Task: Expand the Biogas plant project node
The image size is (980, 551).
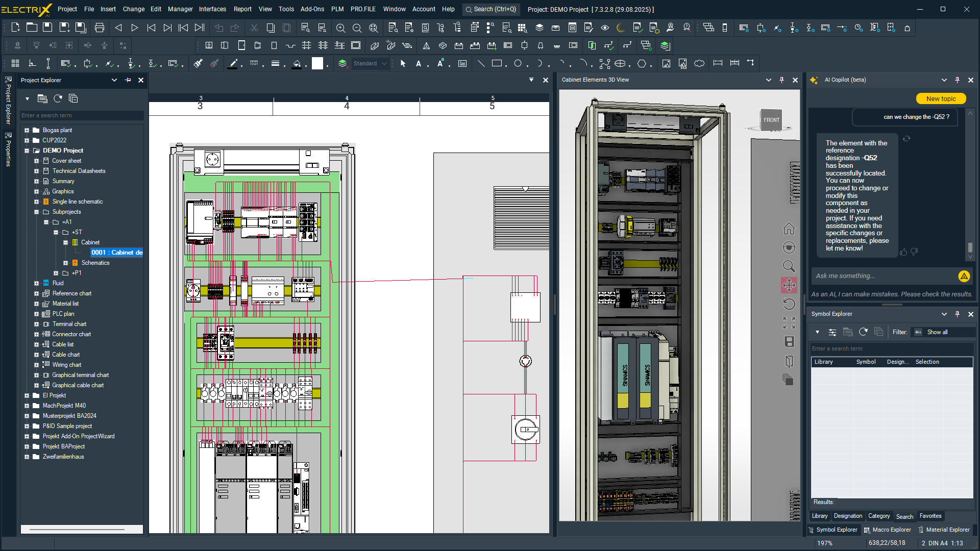Action: 27,130
